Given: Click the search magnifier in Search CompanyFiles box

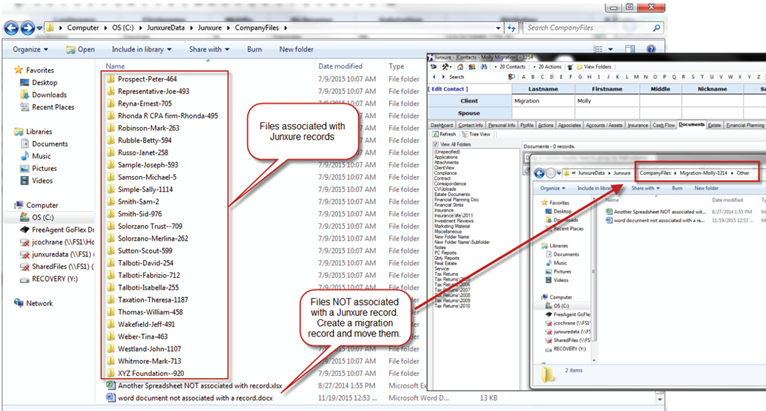Looking at the screenshot, I should [657, 28].
